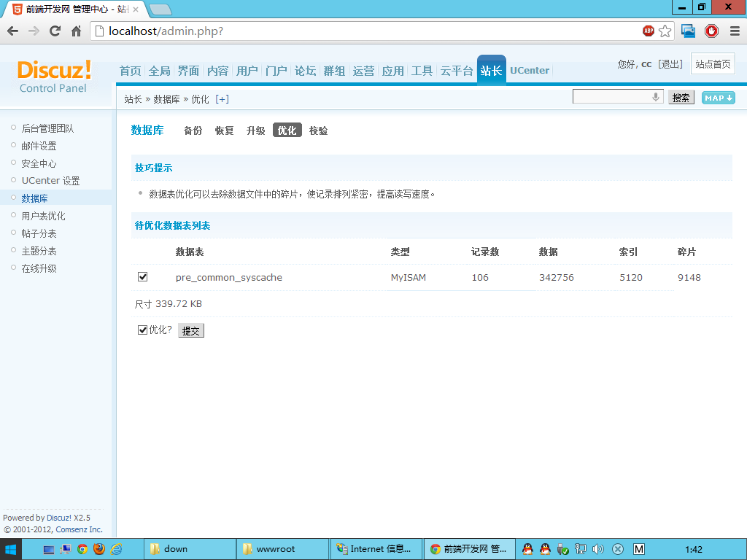The width and height of the screenshot is (747, 560).
Task: Open the 云平台 top menu
Action: (x=457, y=71)
